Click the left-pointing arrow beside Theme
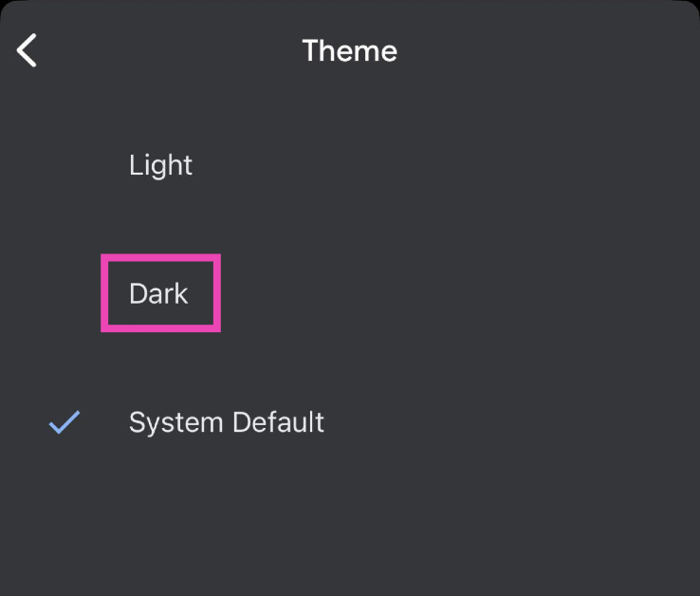700x596 pixels. coord(28,50)
